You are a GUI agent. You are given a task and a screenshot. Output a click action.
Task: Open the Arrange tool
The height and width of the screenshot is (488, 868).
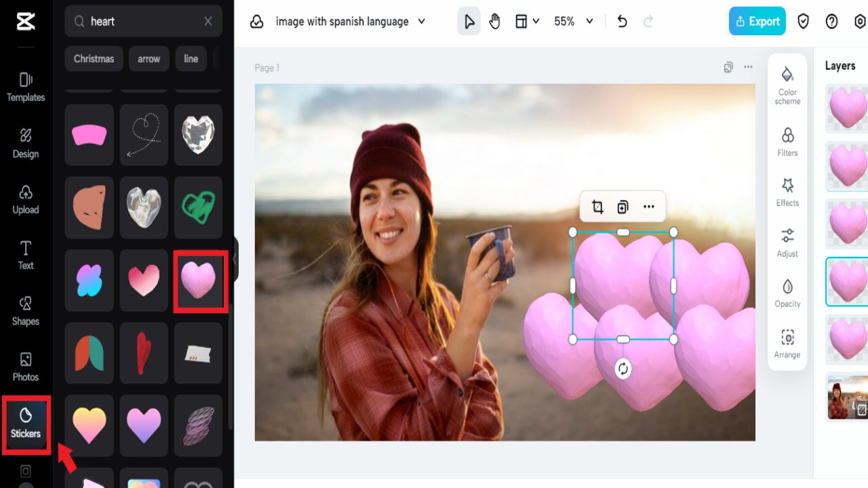[787, 344]
